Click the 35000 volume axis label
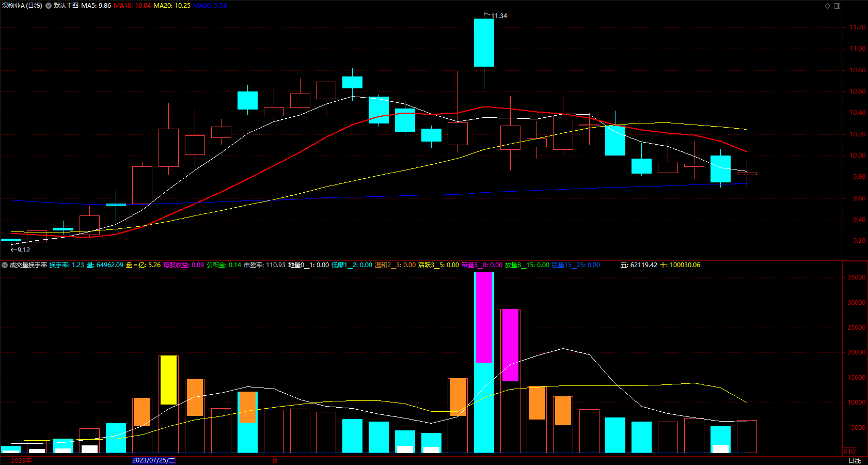The height and width of the screenshot is (465, 868). [x=856, y=277]
